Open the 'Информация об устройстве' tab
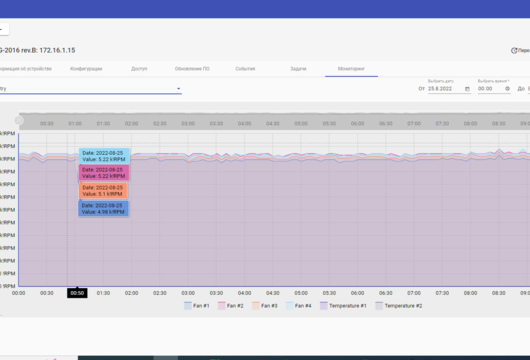 pyautogui.click(x=25, y=69)
